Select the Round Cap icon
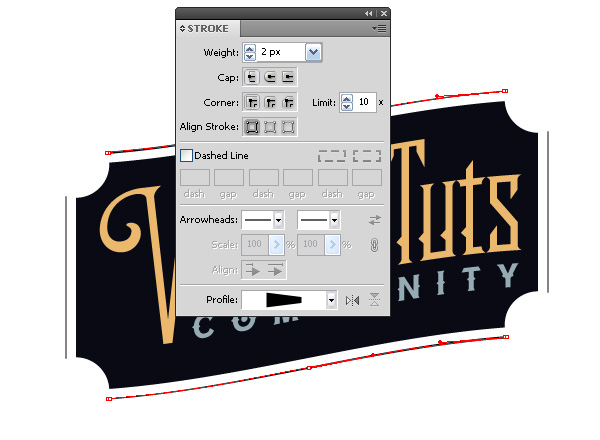Viewport: 600px width, 440px height. (x=270, y=77)
